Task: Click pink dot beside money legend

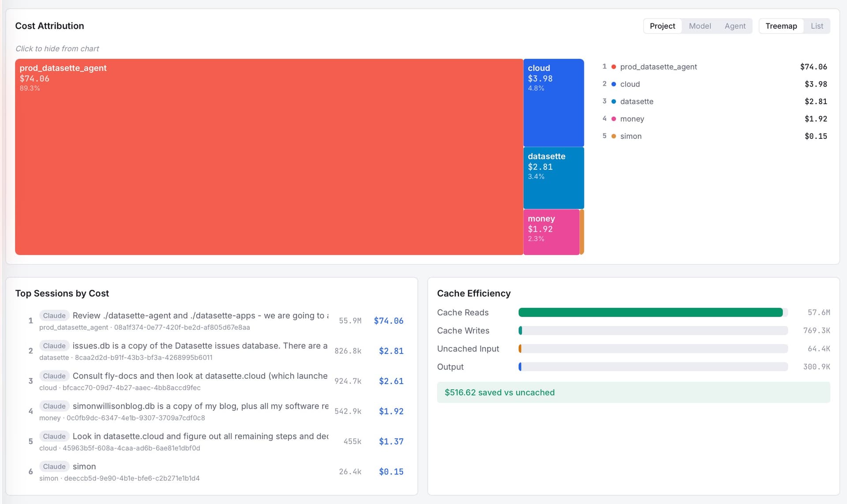Action: tap(613, 119)
